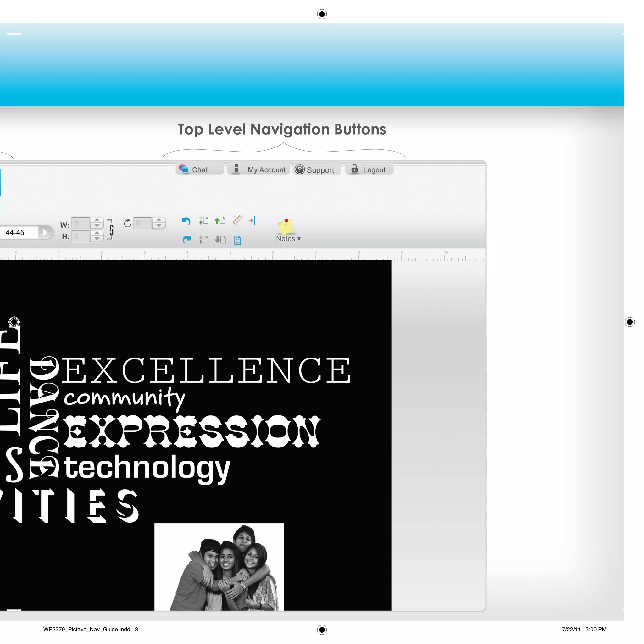Click the bring to front icon
Screen dimensions: 644x644
(220, 220)
